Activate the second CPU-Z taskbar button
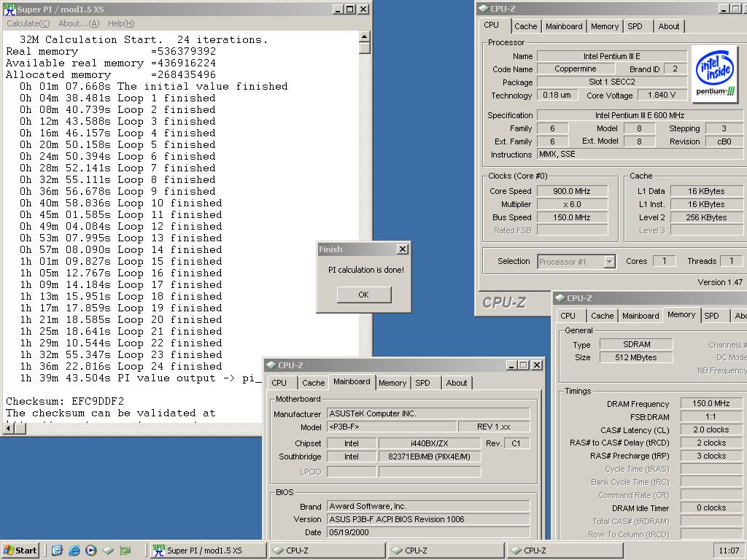This screenshot has width=747, height=560. pyautogui.click(x=446, y=551)
